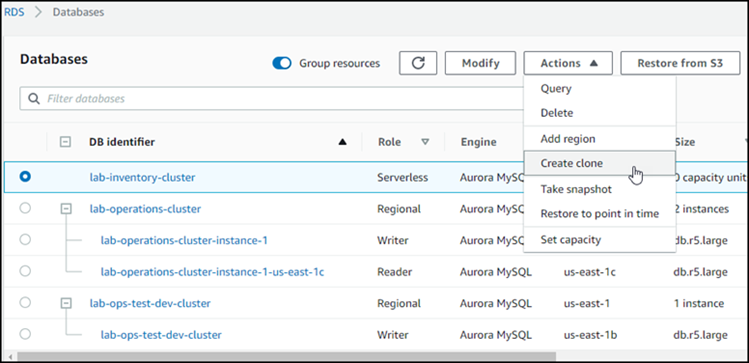
Task: Click the Size column header
Action: 685,142
